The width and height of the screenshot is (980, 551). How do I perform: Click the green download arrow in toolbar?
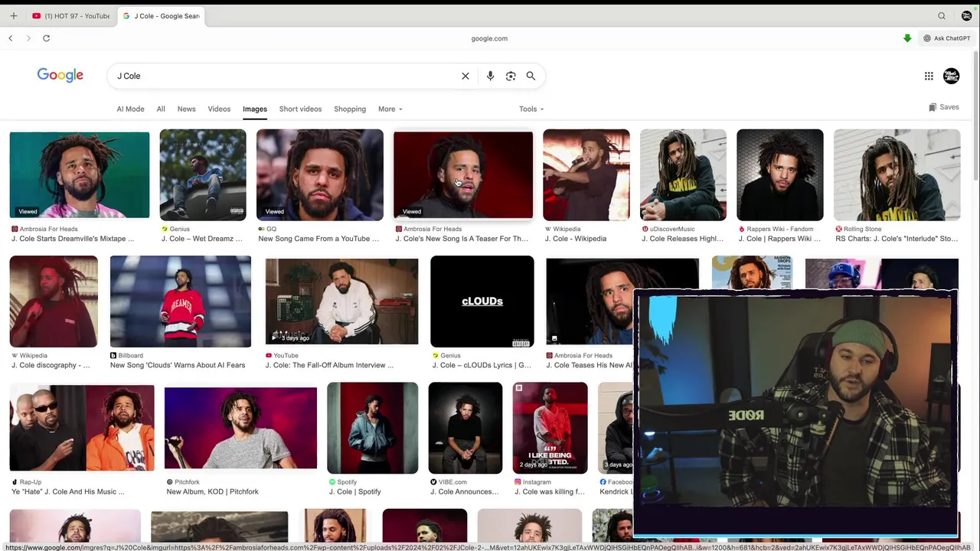coord(907,38)
